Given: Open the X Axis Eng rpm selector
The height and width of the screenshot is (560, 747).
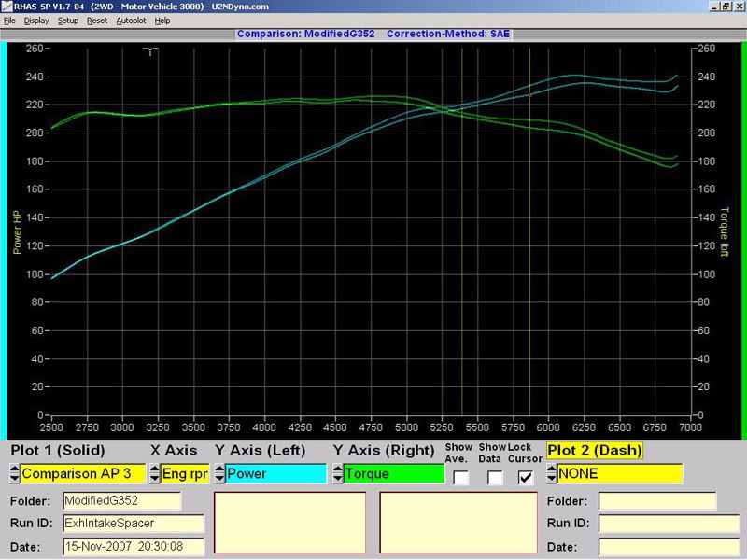Looking at the screenshot, I should pos(184,473).
